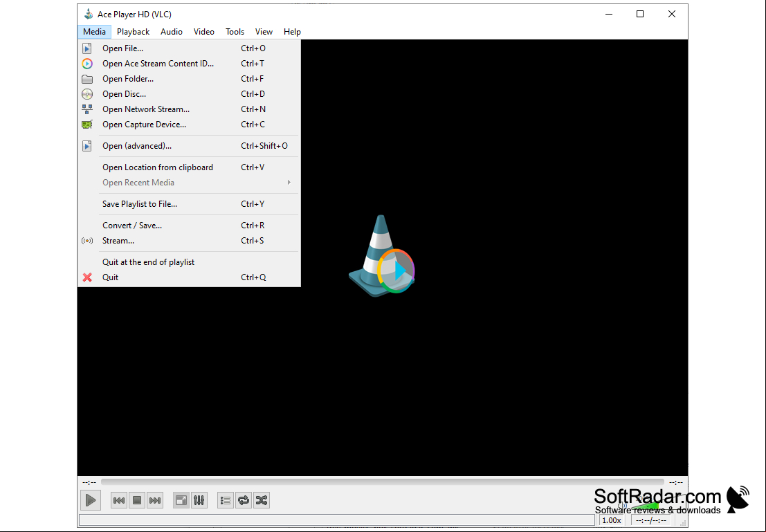Click the Ace Player cone logo in title bar
This screenshot has height=532, width=766.
click(x=89, y=14)
